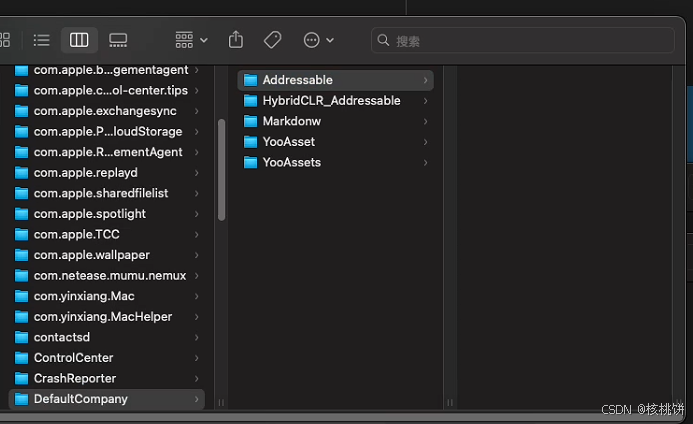Select the com.apple.R...ementAgent folder
Screen dimensions: 693x424
tap(107, 152)
